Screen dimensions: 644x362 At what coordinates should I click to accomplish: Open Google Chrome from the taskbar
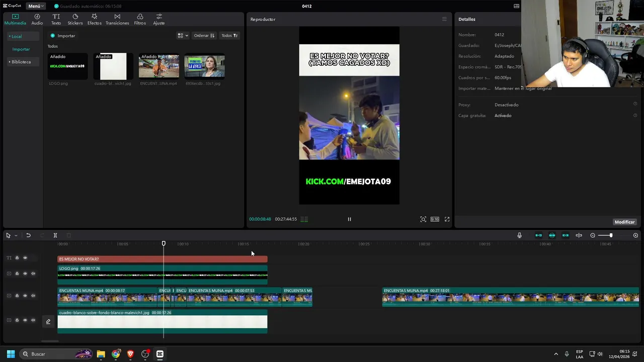116,354
